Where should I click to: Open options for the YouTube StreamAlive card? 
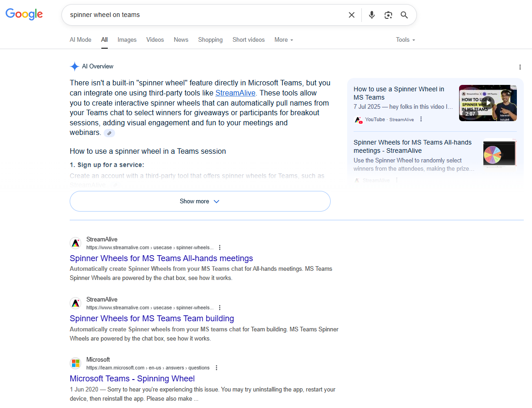click(x=421, y=119)
